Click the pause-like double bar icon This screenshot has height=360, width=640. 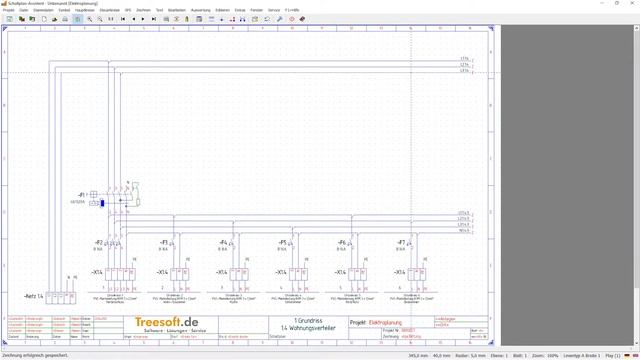pos(111,19)
